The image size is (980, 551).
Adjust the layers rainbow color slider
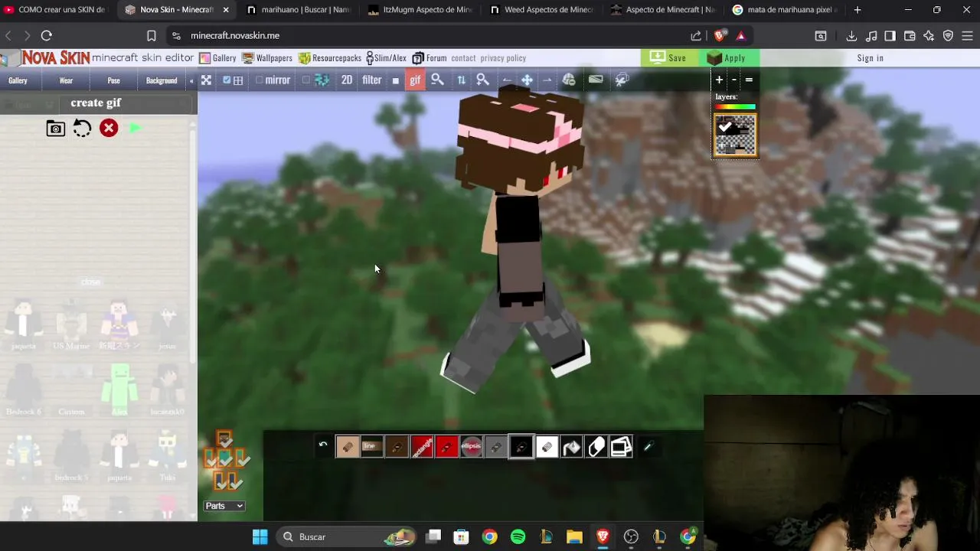735,107
